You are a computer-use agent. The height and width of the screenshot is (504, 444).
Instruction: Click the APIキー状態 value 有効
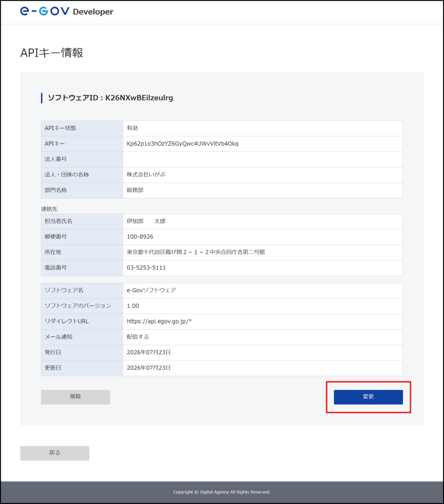point(132,128)
